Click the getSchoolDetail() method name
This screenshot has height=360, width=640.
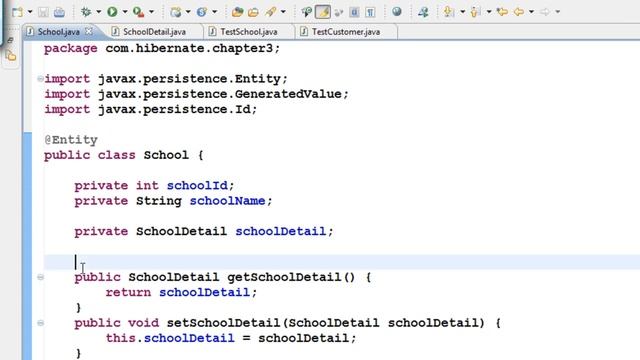coord(291,277)
